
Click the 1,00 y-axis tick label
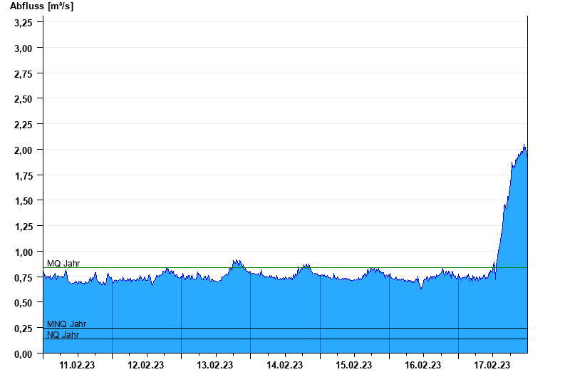pyautogui.click(x=24, y=252)
